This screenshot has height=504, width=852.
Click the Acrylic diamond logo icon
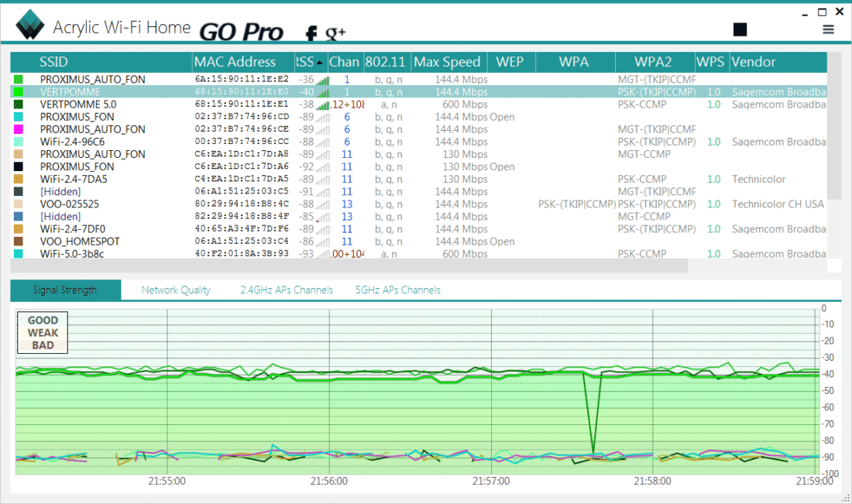(x=30, y=25)
